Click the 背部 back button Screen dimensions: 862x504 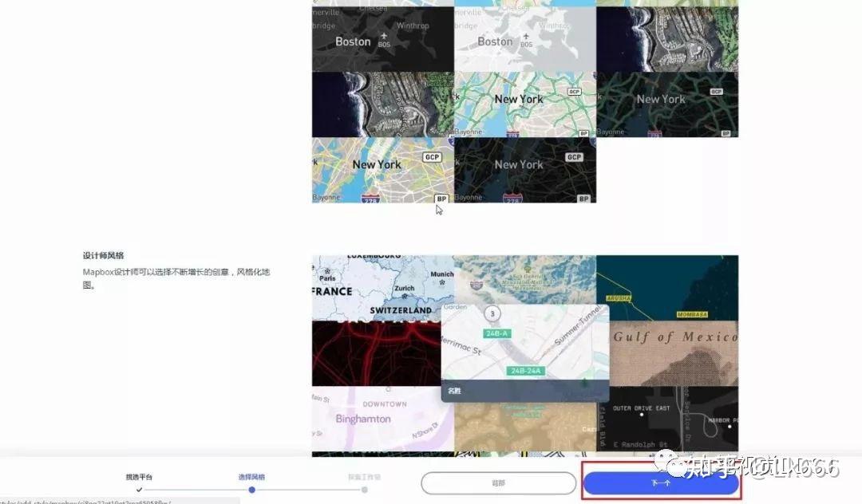[x=498, y=483]
